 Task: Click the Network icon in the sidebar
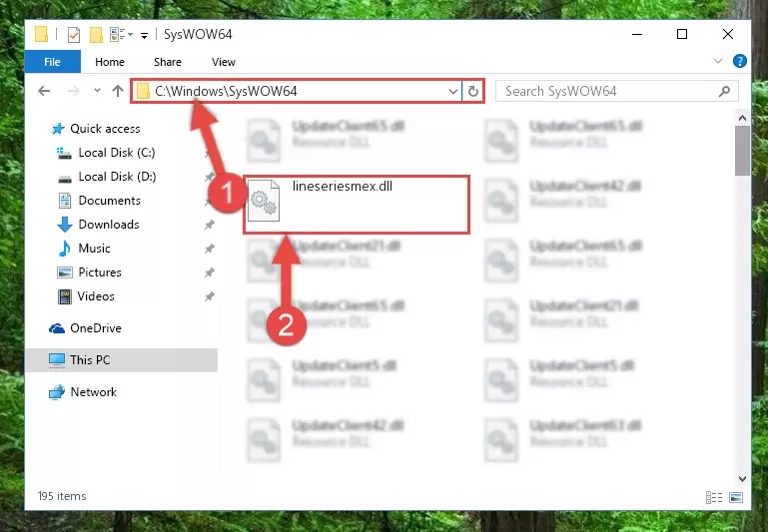[x=57, y=392]
